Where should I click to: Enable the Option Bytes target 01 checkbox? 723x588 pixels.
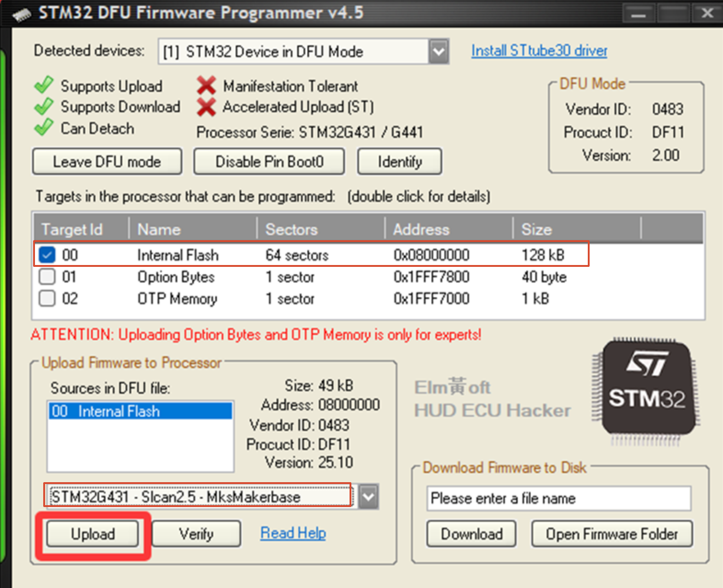[47, 277]
